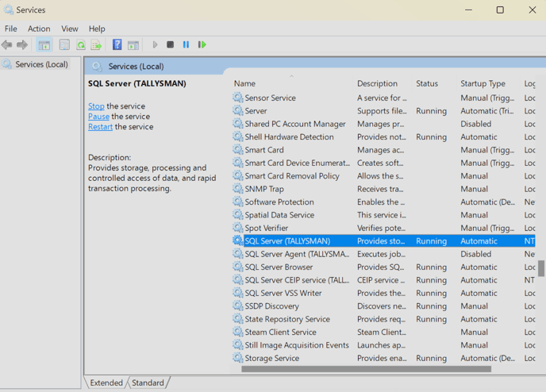The height and width of the screenshot is (392, 546).
Task: Click the Stop the service link
Action: 96,106
